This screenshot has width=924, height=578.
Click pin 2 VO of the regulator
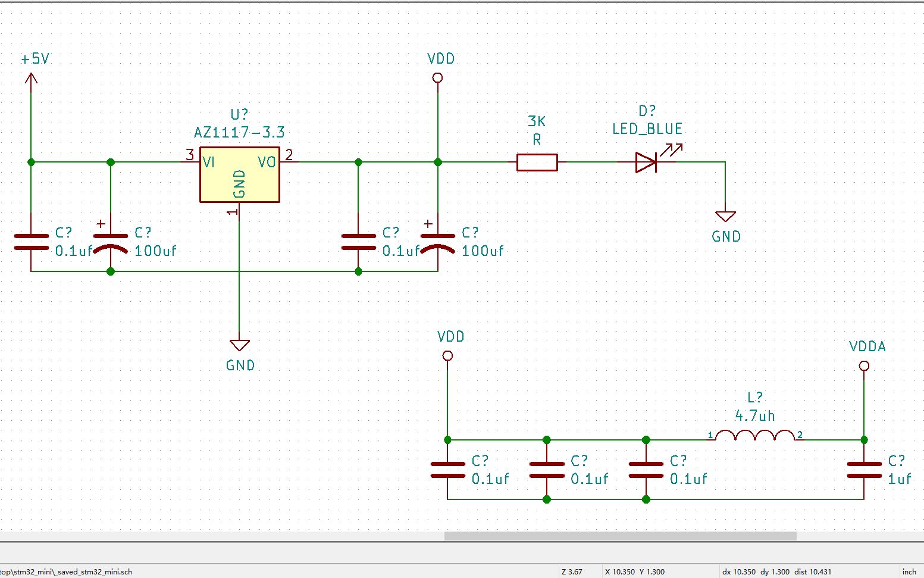tap(289, 161)
